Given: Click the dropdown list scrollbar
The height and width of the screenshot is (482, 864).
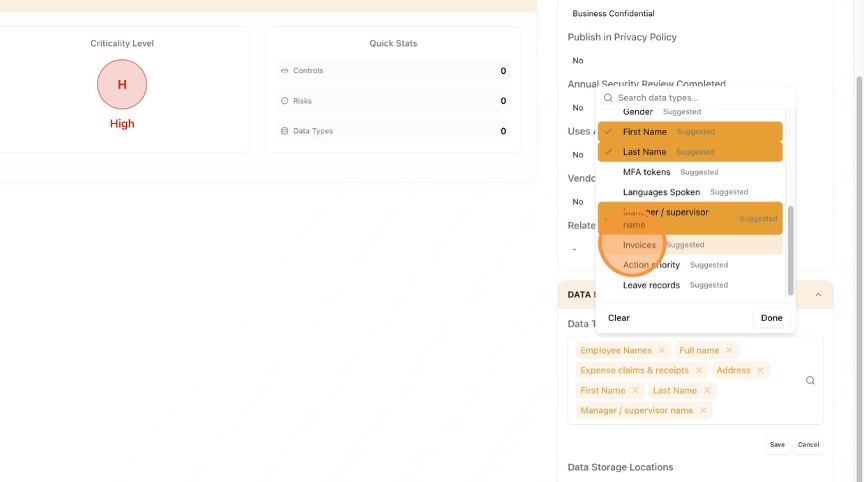Looking at the screenshot, I should tap(790, 250).
